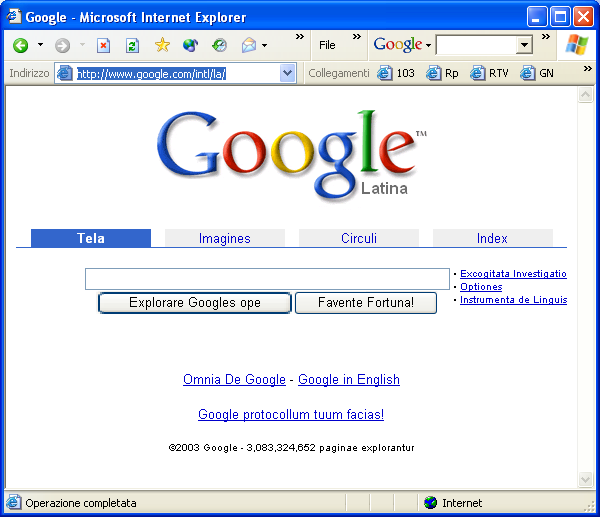Click the main Google search box
This screenshot has height=517, width=600.
(267, 279)
